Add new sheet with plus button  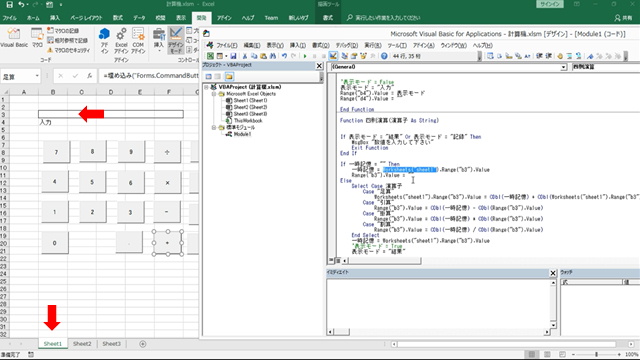(142, 344)
